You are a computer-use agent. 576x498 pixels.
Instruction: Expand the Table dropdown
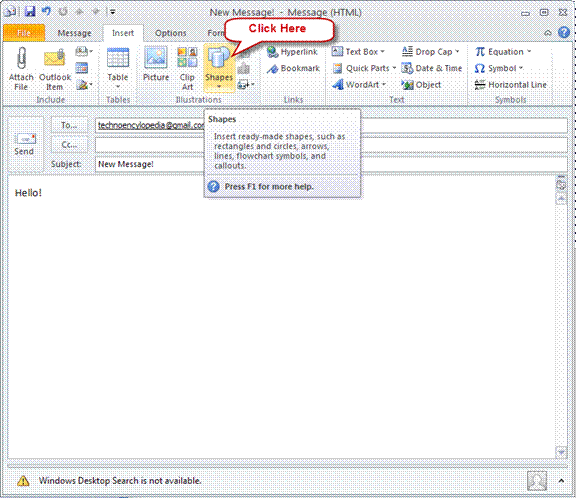click(x=118, y=87)
